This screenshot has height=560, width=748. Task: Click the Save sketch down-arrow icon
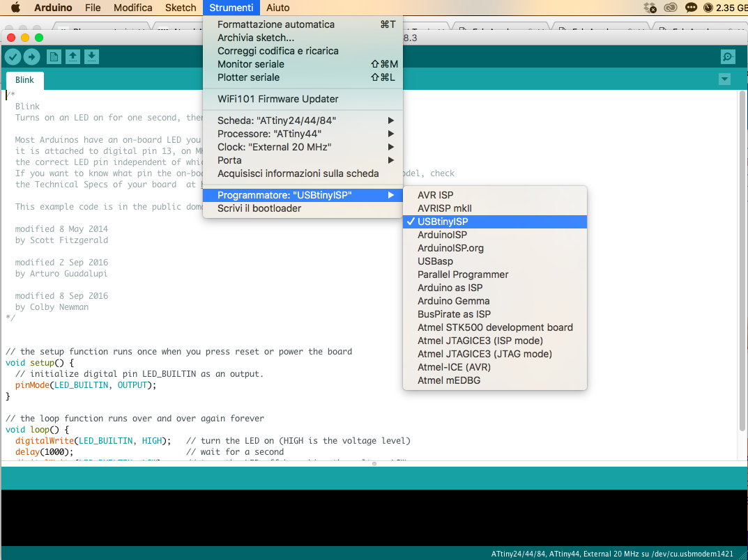91,56
